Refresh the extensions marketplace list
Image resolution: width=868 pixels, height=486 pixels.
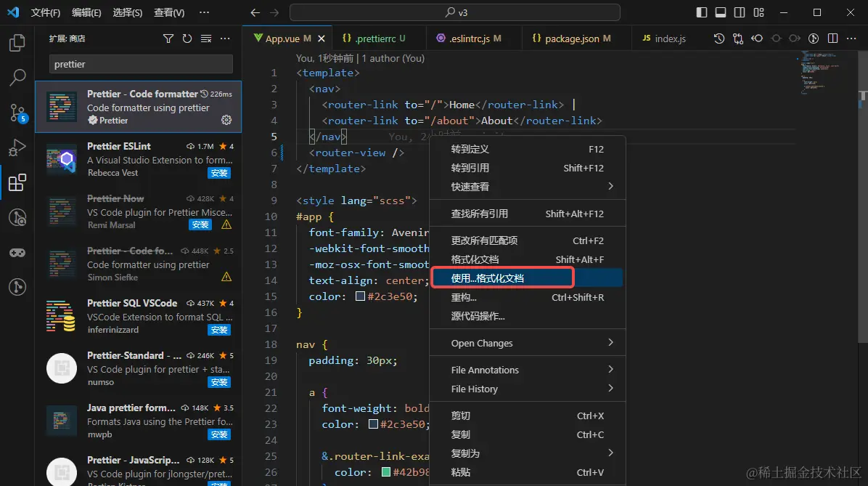tap(187, 39)
